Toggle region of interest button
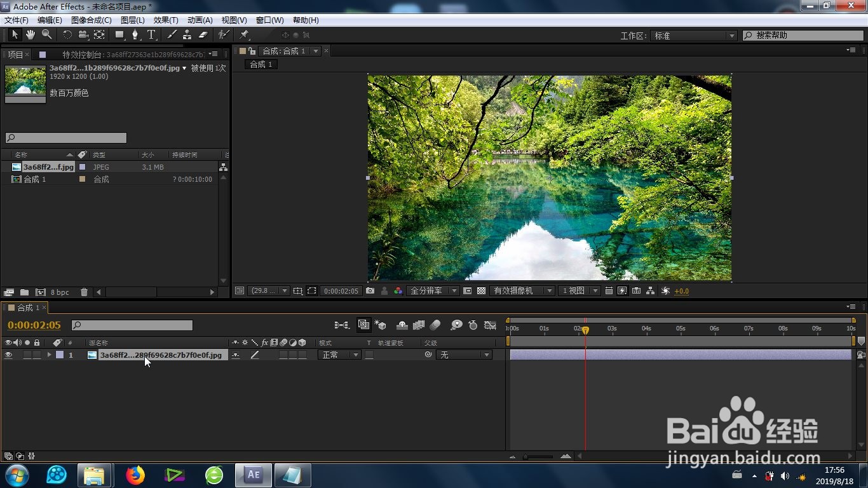The width and height of the screenshot is (868, 488). pos(311,290)
